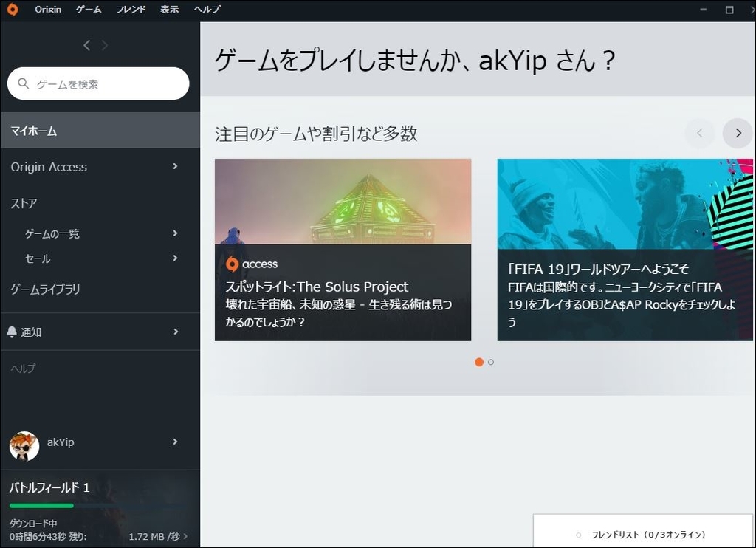Click the search magnifier icon
Image resolution: width=756 pixels, height=548 pixels.
click(x=23, y=83)
